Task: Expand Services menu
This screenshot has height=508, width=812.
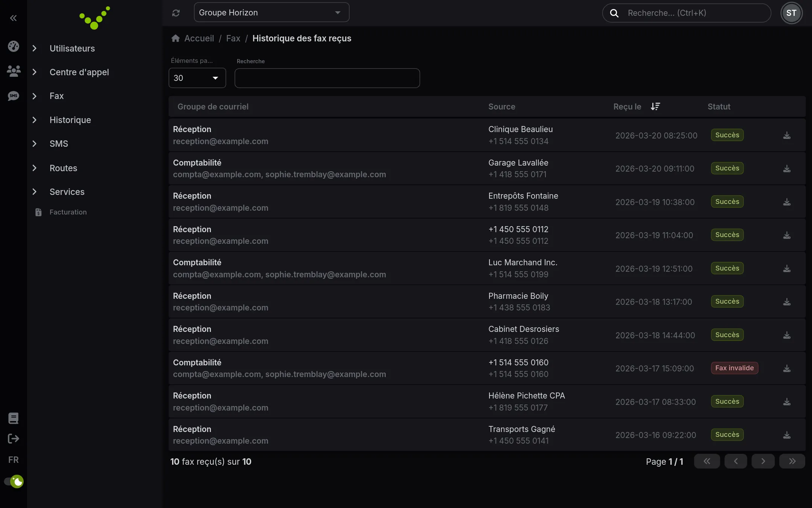Action: (x=67, y=192)
